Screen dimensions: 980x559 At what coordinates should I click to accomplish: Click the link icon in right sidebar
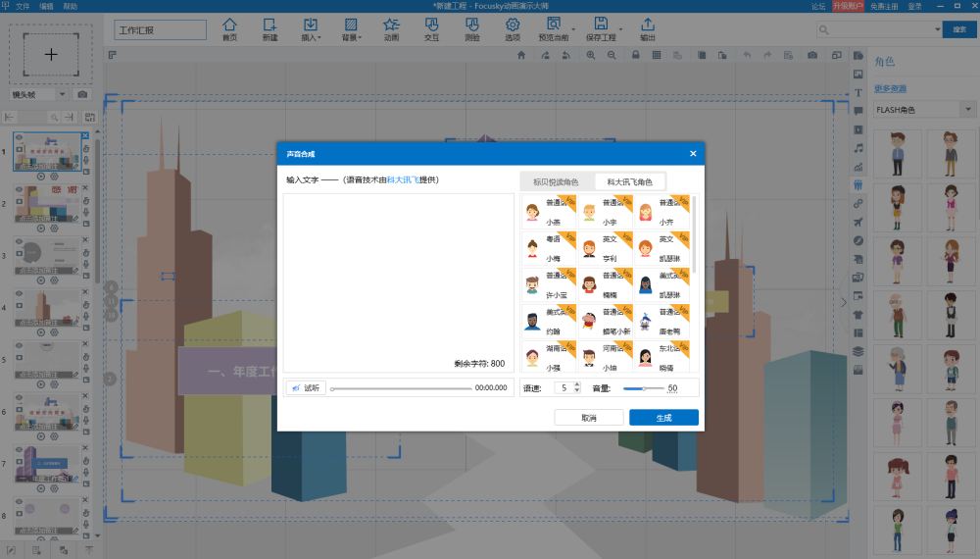(858, 204)
